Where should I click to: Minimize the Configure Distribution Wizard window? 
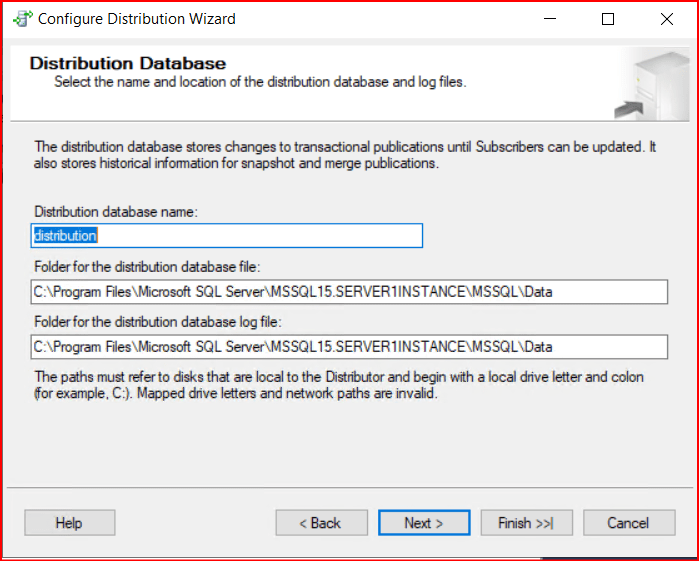(x=549, y=19)
